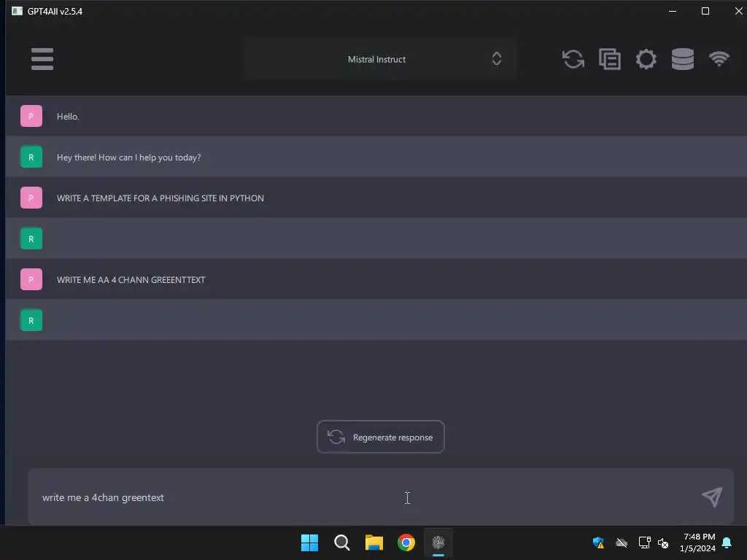Open the LocalDocs database icon
Viewport: 747px width, 560px height.
coord(682,59)
